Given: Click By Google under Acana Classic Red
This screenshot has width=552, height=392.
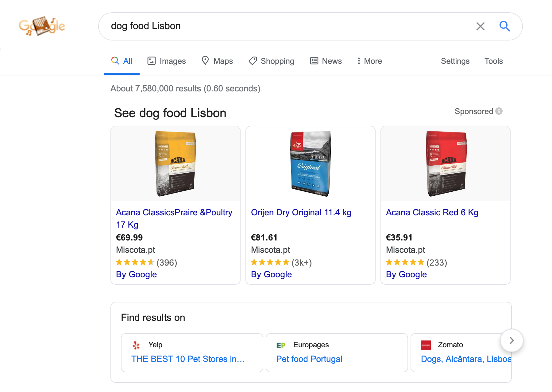Looking at the screenshot, I should coord(406,274).
